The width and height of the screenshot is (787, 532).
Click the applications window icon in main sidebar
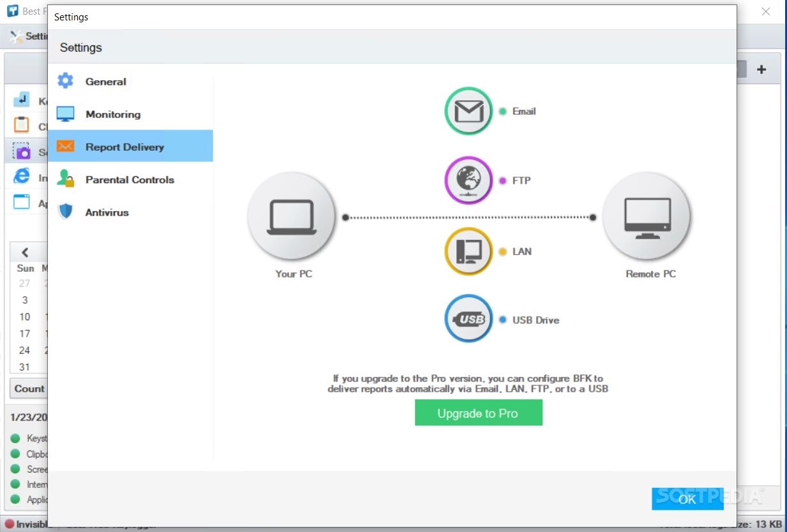click(x=22, y=202)
